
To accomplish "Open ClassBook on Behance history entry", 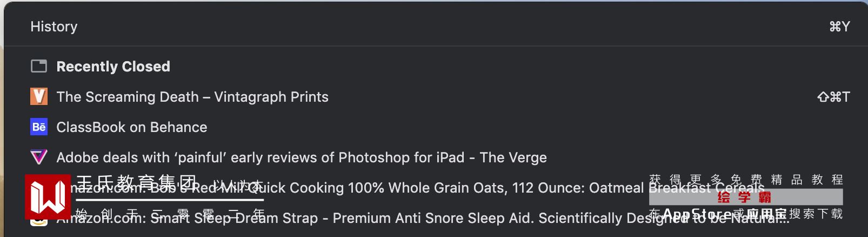I will [132, 127].
